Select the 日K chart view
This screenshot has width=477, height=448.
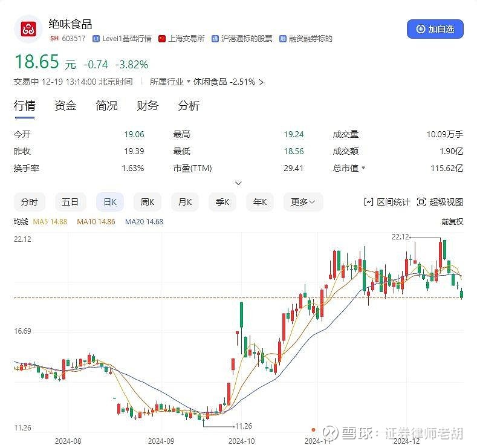[x=110, y=202]
